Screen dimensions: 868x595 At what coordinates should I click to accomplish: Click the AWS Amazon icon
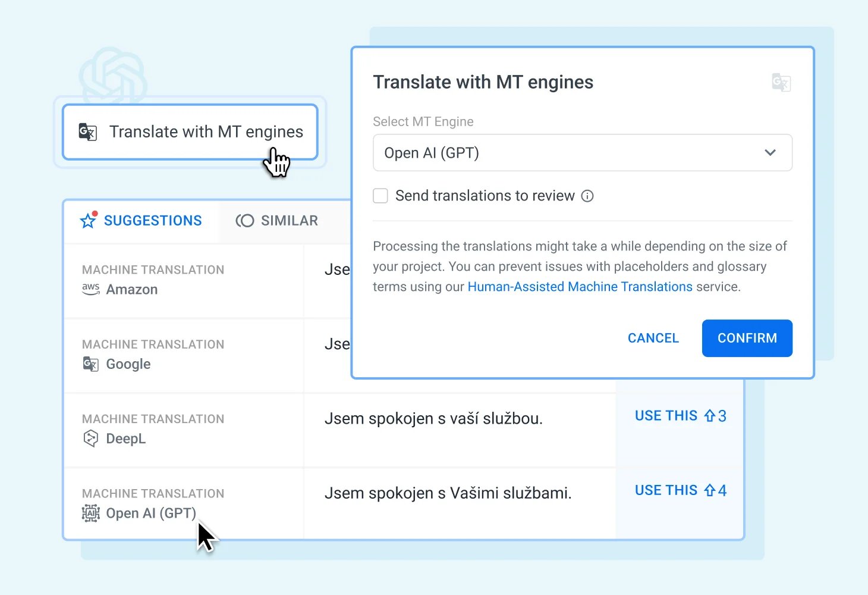coord(91,289)
